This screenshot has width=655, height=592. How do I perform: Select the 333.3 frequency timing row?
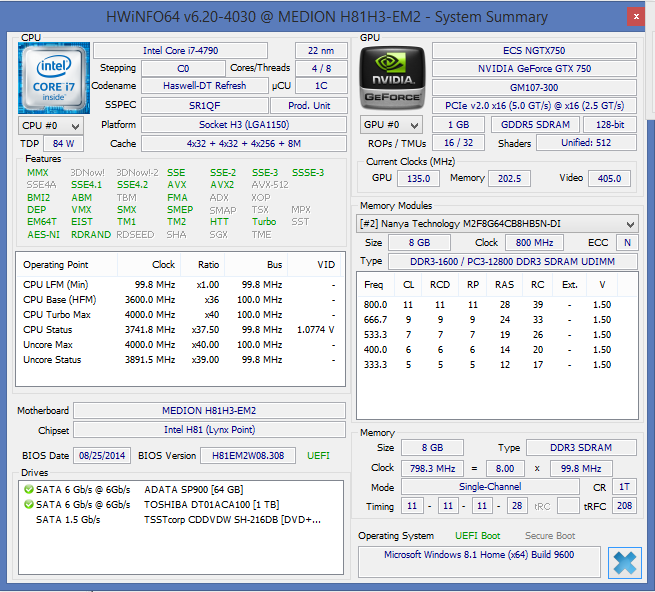pos(497,365)
